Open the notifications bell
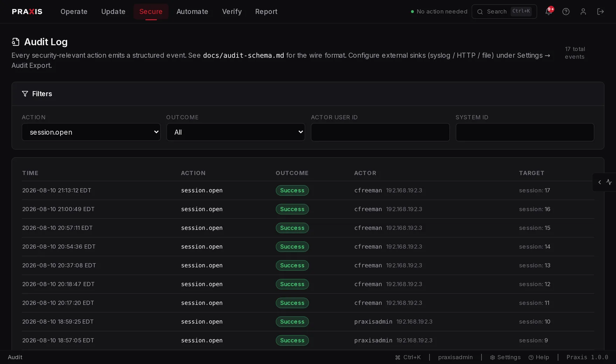Screen dimensions: 616x364 point(548,12)
